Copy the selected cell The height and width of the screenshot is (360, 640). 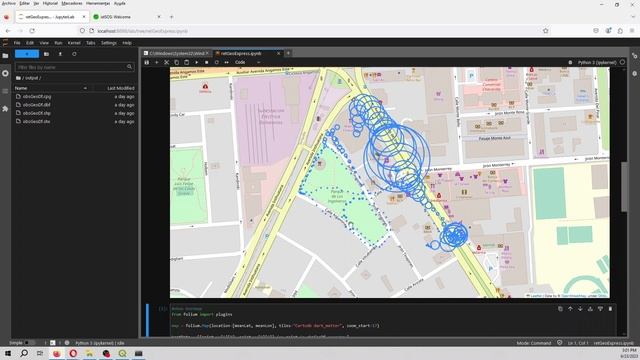coord(177,62)
